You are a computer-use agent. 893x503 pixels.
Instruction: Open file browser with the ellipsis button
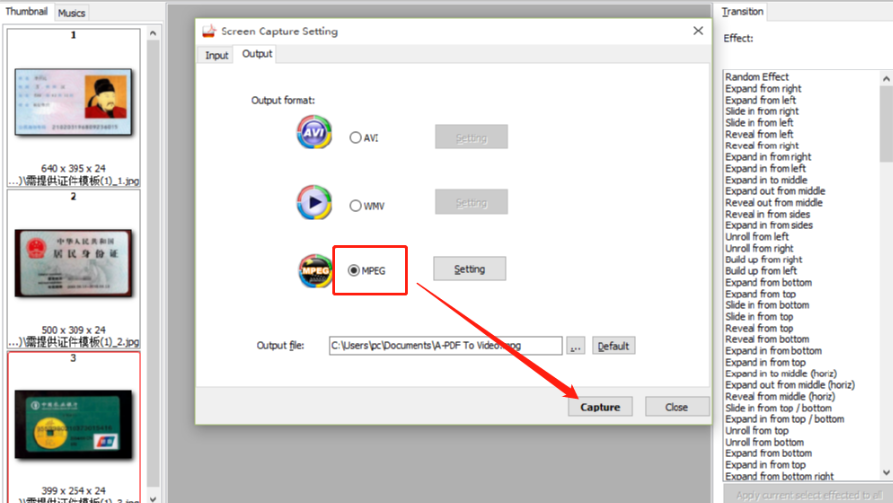pos(575,346)
